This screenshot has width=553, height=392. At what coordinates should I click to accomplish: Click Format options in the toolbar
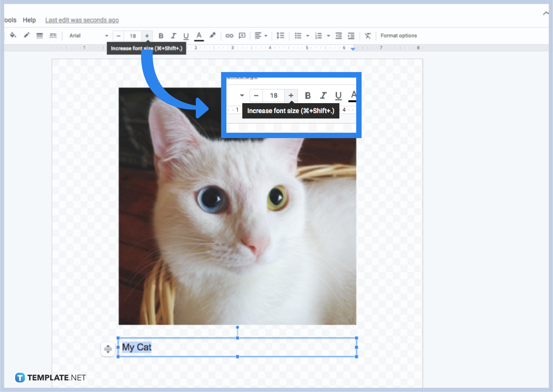click(x=399, y=35)
